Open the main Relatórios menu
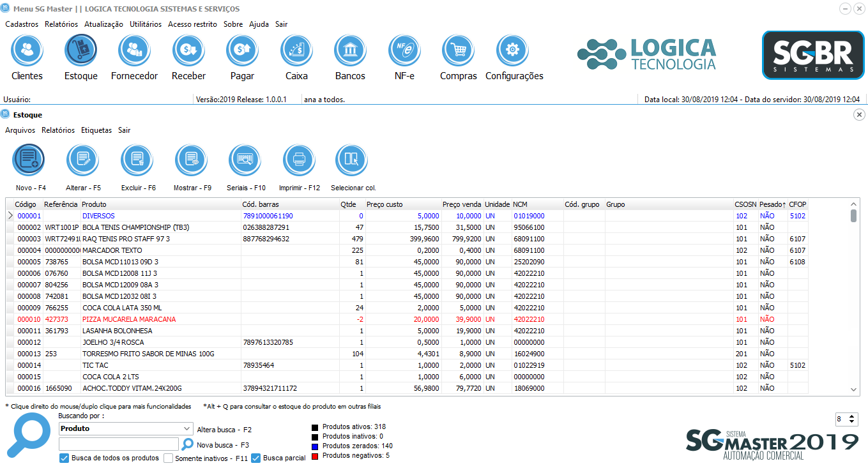The width and height of the screenshot is (868, 468). point(61,24)
